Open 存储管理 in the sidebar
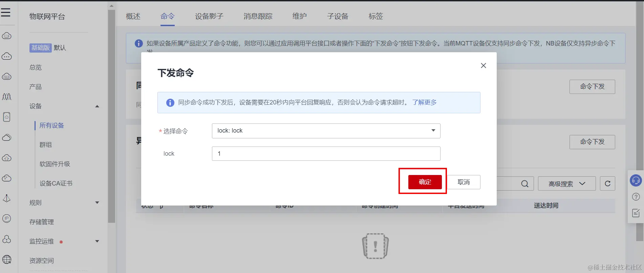This screenshot has height=273, width=644. tap(42, 222)
